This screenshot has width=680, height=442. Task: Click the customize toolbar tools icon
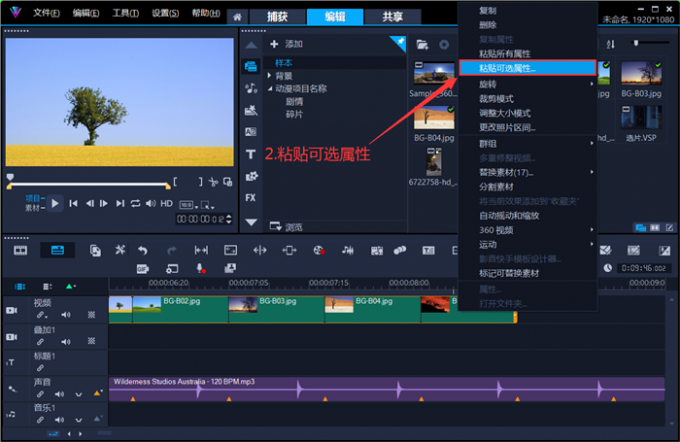[x=120, y=250]
